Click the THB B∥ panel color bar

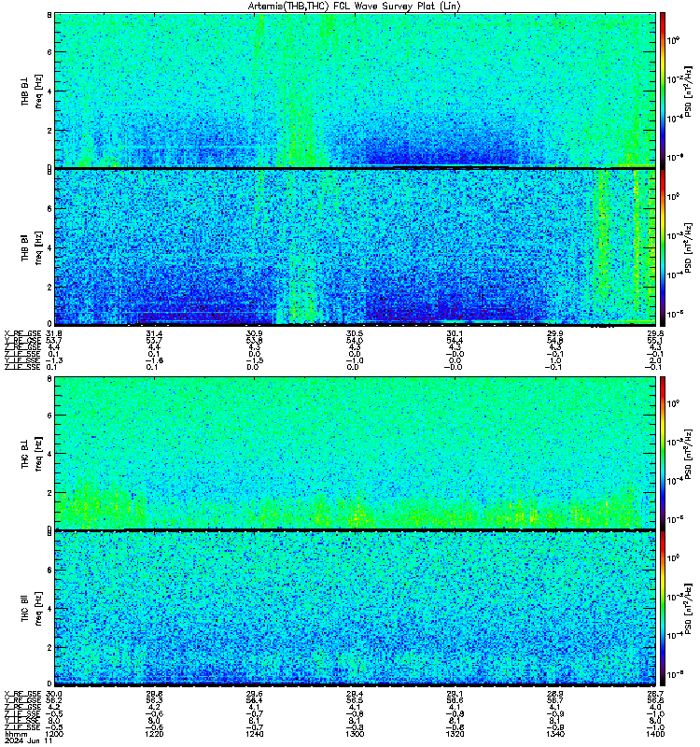[663, 247]
